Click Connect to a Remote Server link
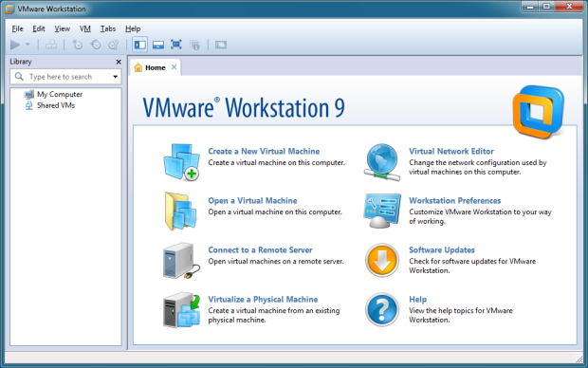The height and width of the screenshot is (368, 588). point(260,249)
